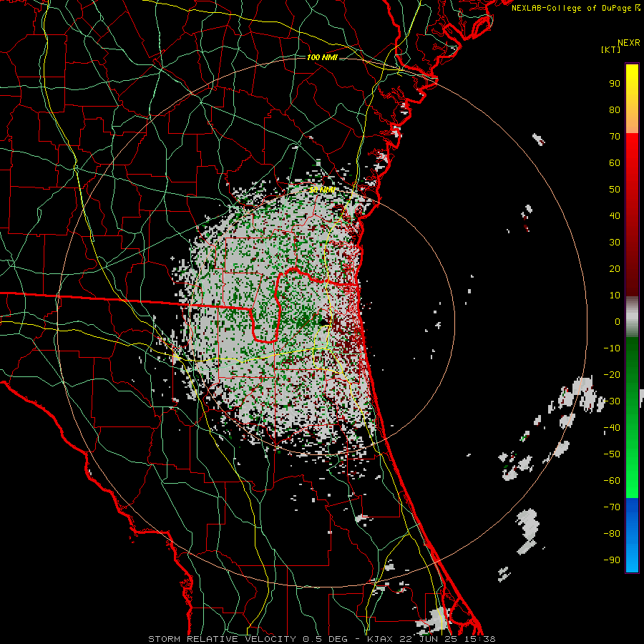
Task: Click the positive 60 scale label
Action: click(615, 163)
